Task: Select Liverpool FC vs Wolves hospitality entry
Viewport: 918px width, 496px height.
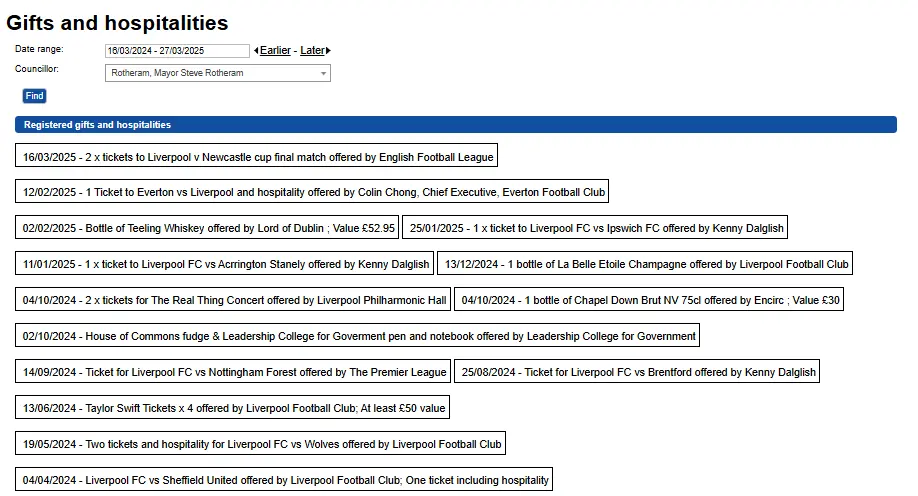Action: click(261, 444)
